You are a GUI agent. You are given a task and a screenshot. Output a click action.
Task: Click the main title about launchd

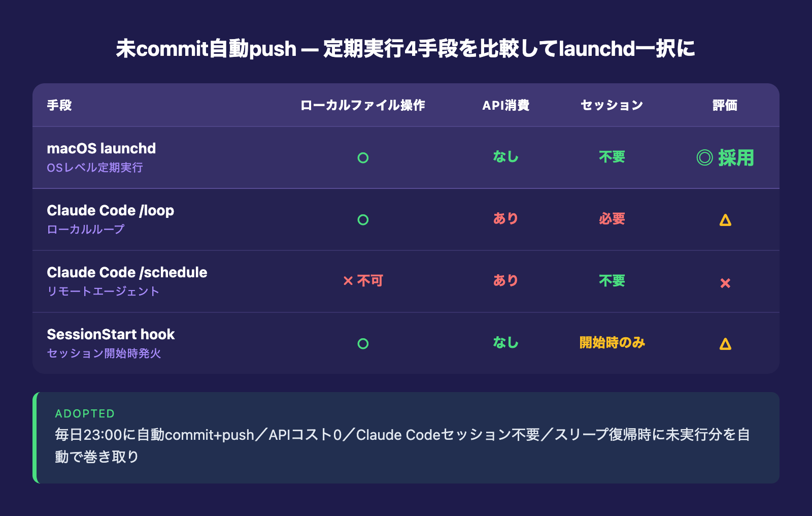click(x=405, y=49)
